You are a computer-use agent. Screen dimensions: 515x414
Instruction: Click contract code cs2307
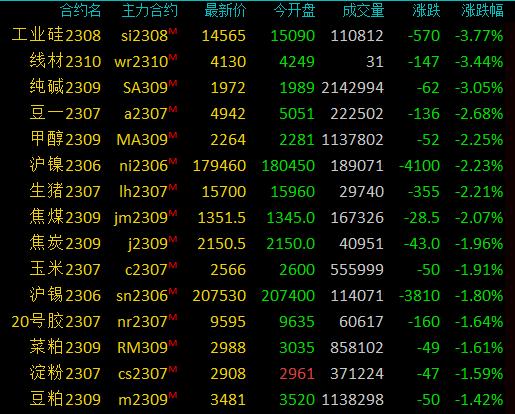143,374
